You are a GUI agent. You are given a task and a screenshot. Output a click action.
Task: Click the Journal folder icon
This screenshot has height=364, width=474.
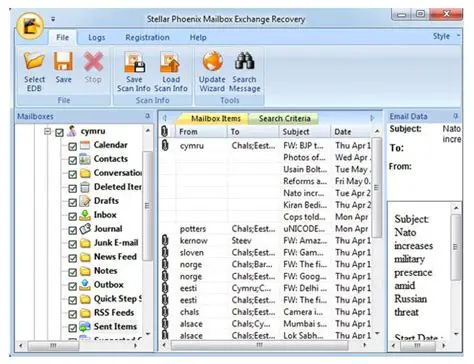click(85, 229)
